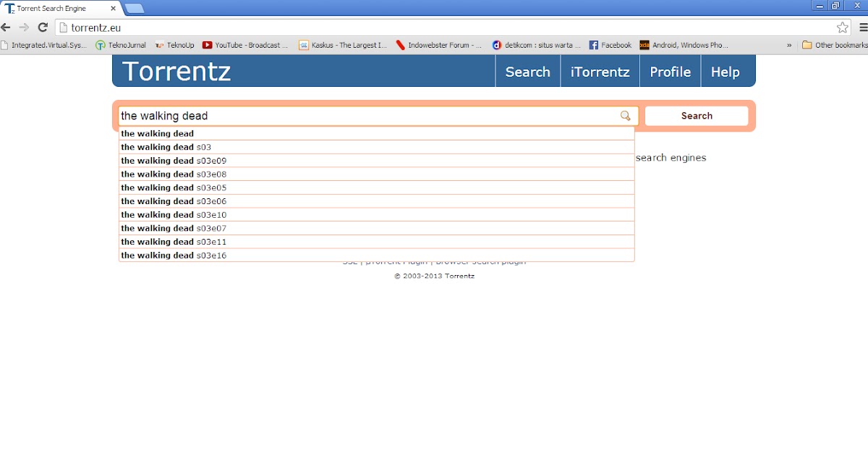Open the Help menu item
The image size is (868, 456).
click(x=726, y=72)
